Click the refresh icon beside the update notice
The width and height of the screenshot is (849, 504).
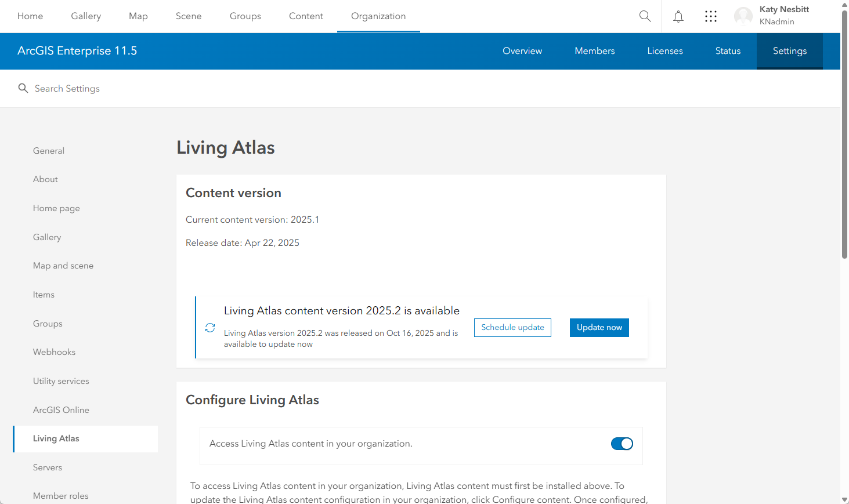(x=209, y=328)
